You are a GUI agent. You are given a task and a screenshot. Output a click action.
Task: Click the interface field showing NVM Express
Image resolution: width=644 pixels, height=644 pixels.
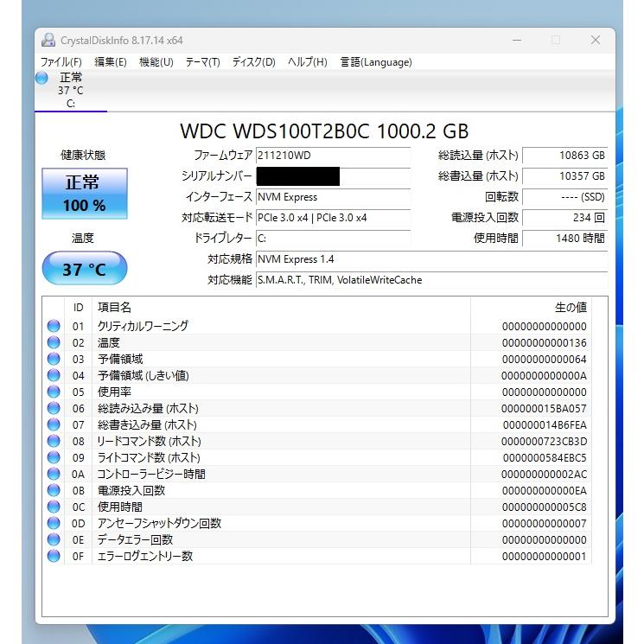pyautogui.click(x=333, y=197)
